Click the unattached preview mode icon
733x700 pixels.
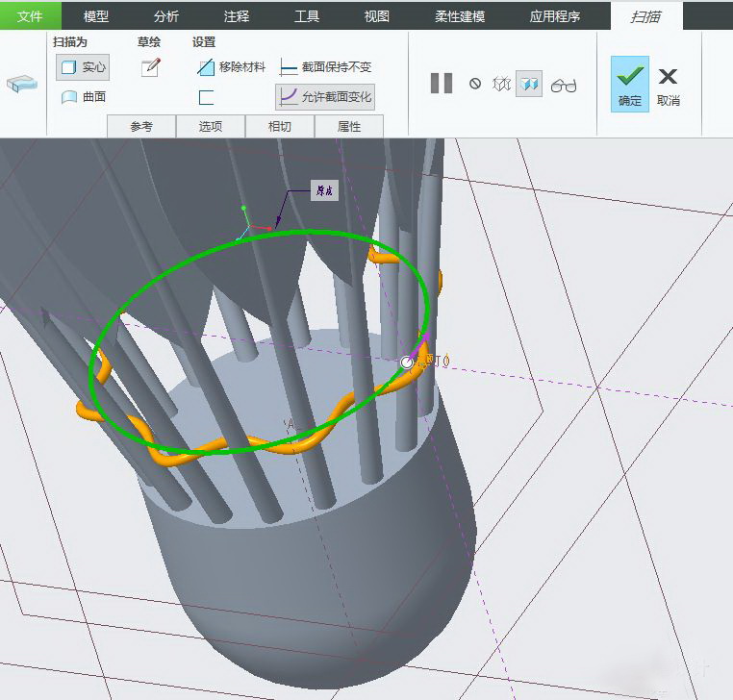(x=501, y=85)
